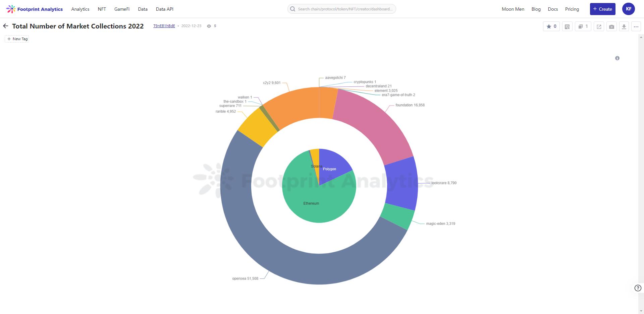
Task: Open the GameFi menu
Action: coord(122,9)
